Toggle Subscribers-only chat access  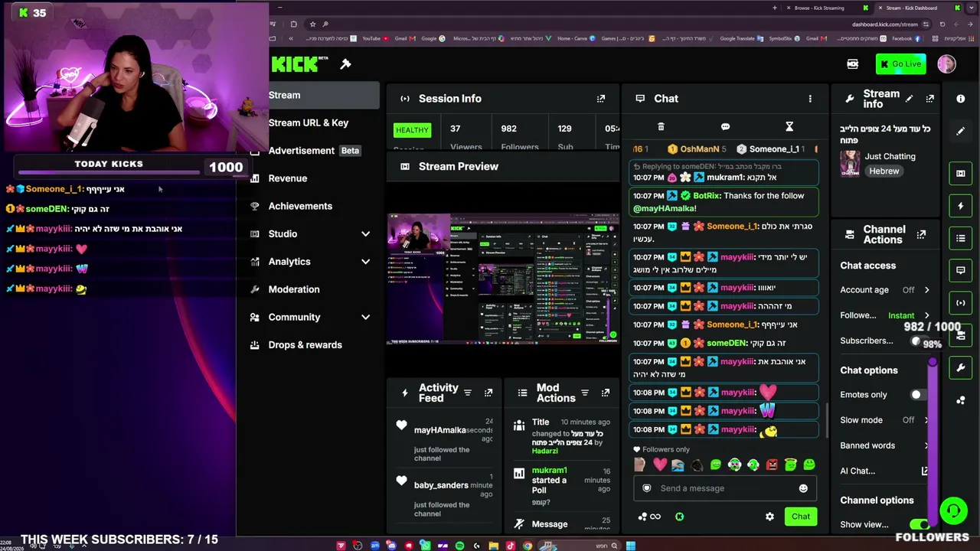(x=920, y=341)
